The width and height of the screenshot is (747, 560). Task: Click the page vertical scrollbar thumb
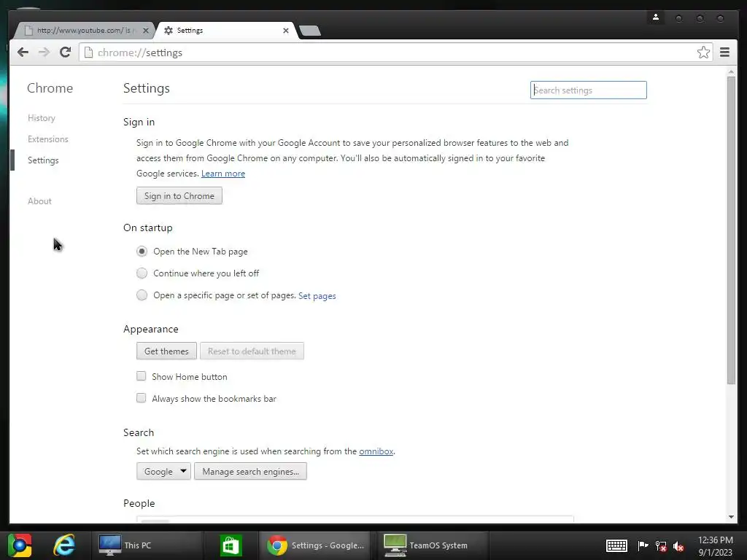pyautogui.click(x=731, y=230)
